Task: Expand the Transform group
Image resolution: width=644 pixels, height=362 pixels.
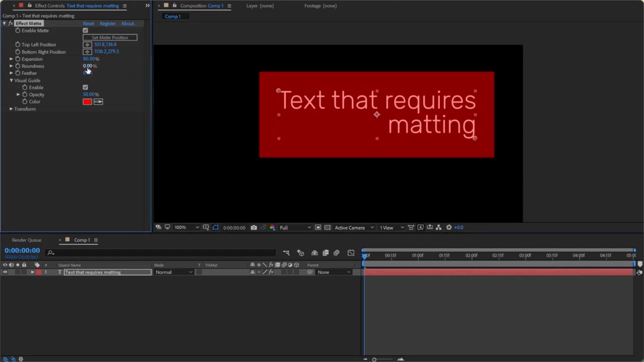Action: pyautogui.click(x=11, y=109)
